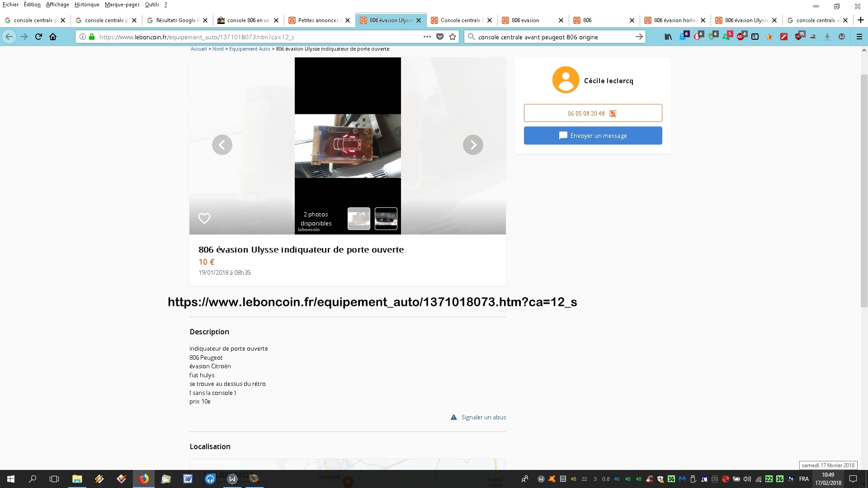The image size is (868, 488).
Task: Follow the Nord breadcrumb link
Action: coord(218,49)
